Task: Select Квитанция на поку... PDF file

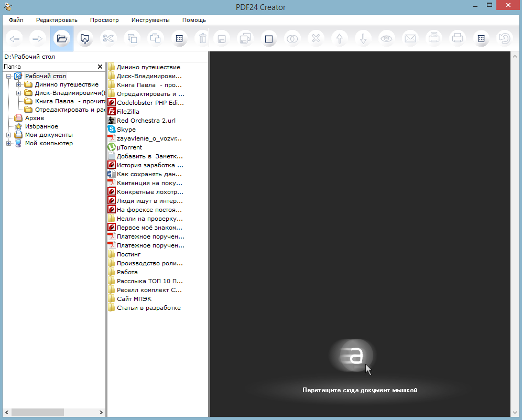Action: [x=146, y=183]
